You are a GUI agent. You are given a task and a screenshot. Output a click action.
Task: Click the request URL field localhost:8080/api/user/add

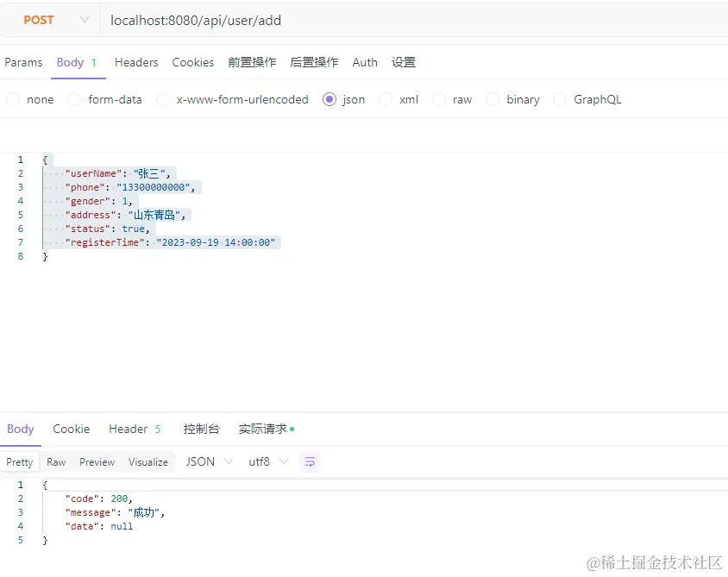pyautogui.click(x=196, y=21)
